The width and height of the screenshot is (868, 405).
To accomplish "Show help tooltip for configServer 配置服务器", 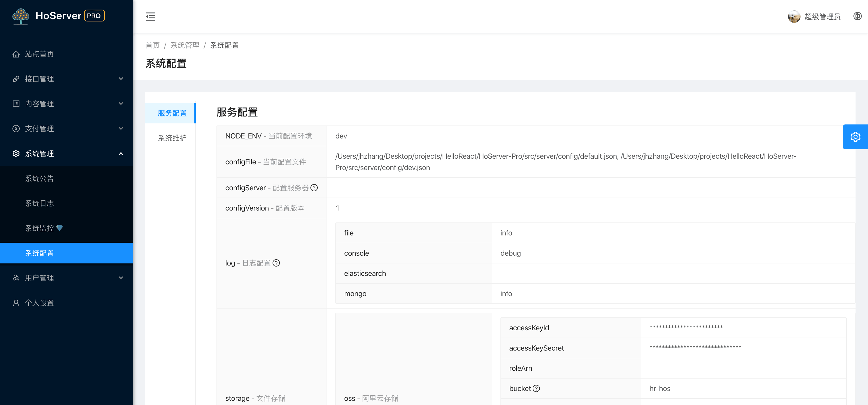I will coord(314,188).
